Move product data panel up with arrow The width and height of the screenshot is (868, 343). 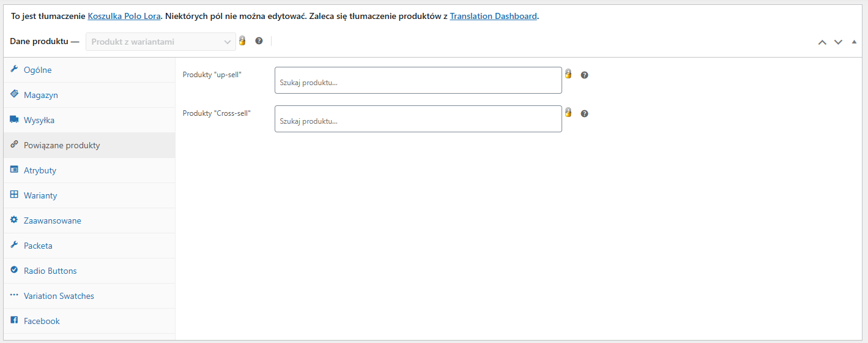pyautogui.click(x=822, y=42)
